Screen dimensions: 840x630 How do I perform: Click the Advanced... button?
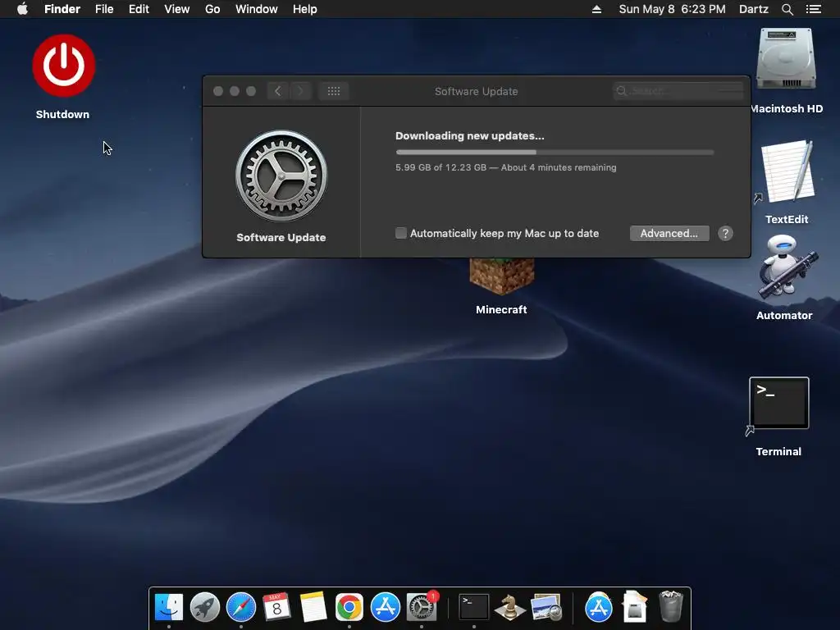669,233
